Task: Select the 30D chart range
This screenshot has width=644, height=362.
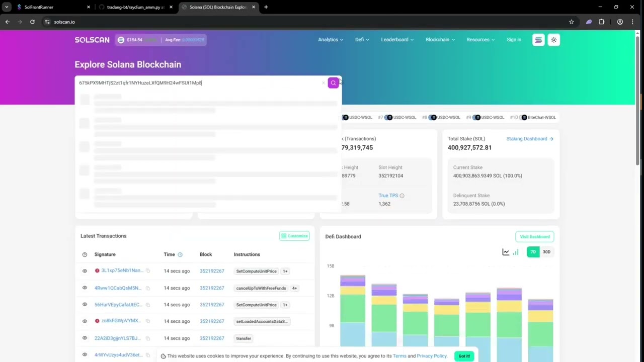Action: tap(546, 252)
